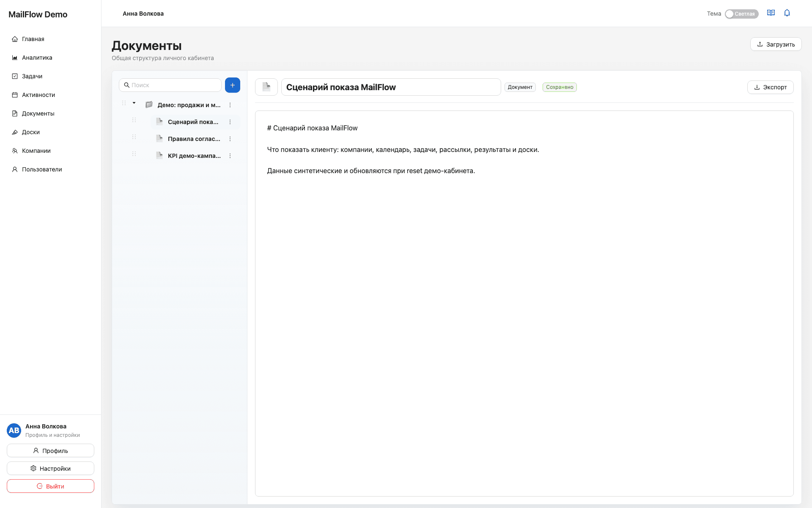Click the document icon button beside title
The width and height of the screenshot is (812, 508).
click(266, 87)
